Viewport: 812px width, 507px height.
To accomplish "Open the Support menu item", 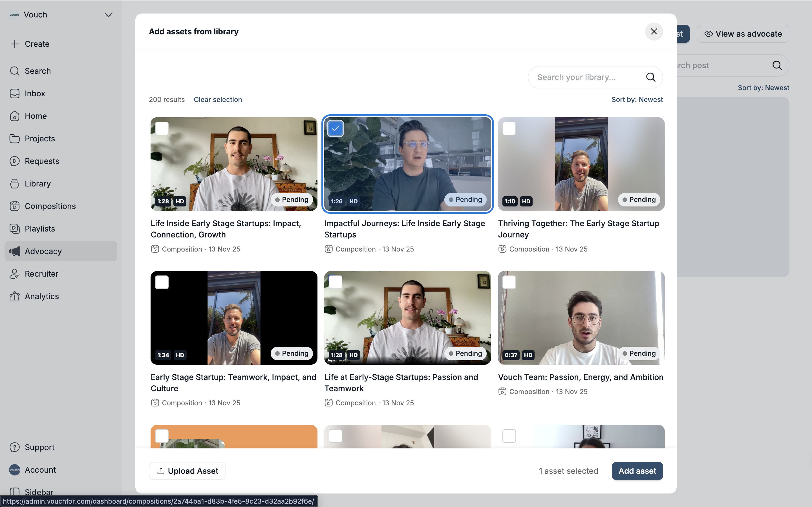I will tap(39, 447).
